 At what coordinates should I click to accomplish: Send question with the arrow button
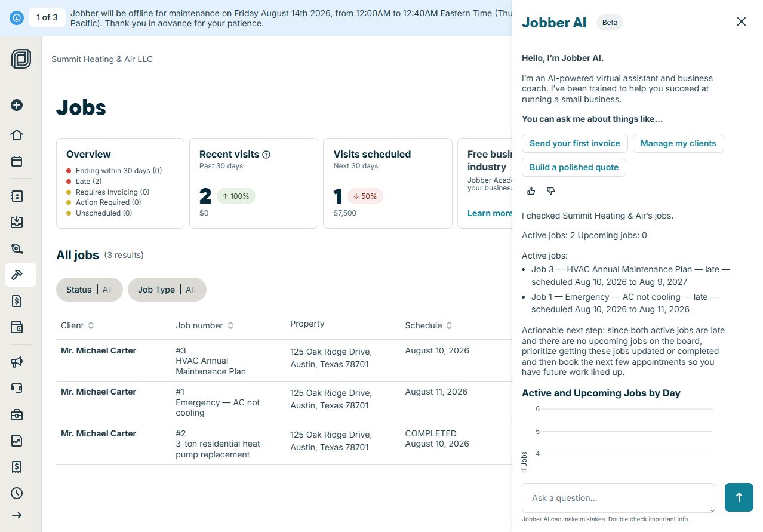[x=739, y=497]
